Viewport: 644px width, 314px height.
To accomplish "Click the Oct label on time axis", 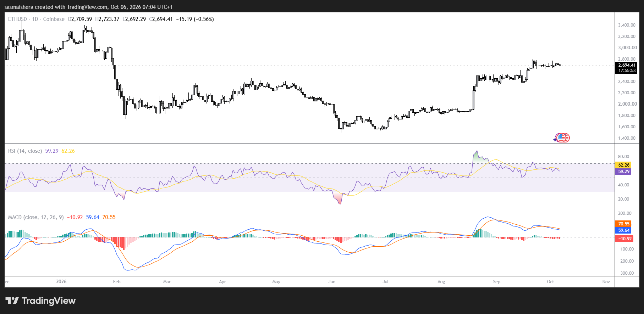I will 550,282.
